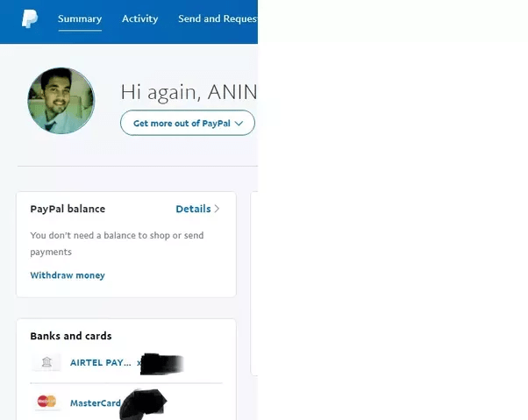Click the bank icon beside AIRTEL PAY
The width and height of the screenshot is (528, 420).
pyautogui.click(x=46, y=362)
